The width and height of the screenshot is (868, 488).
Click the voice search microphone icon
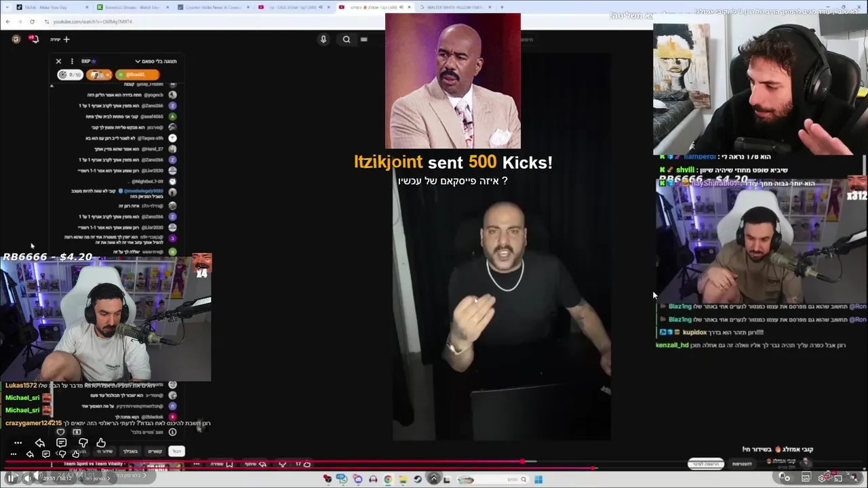tap(323, 39)
